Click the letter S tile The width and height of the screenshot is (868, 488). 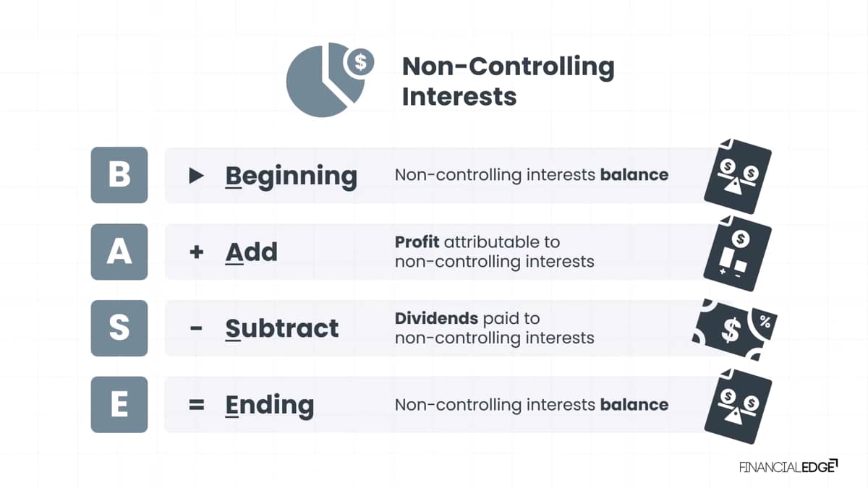click(x=119, y=328)
